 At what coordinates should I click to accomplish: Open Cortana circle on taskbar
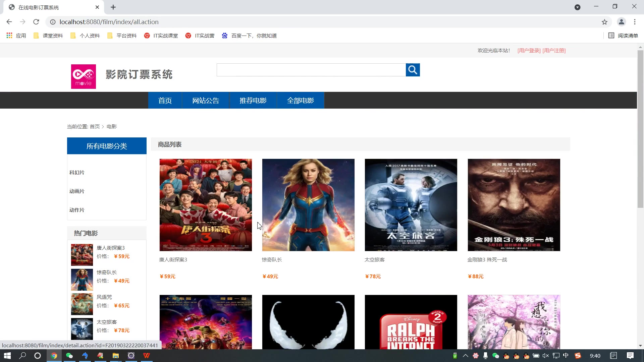pyautogui.click(x=38, y=356)
